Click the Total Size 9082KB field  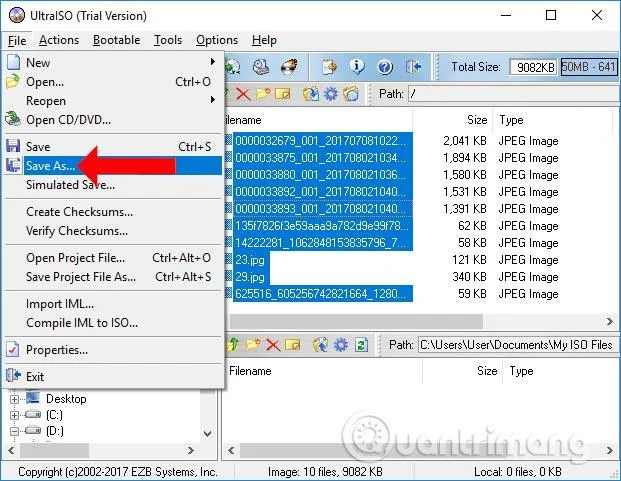pos(534,67)
